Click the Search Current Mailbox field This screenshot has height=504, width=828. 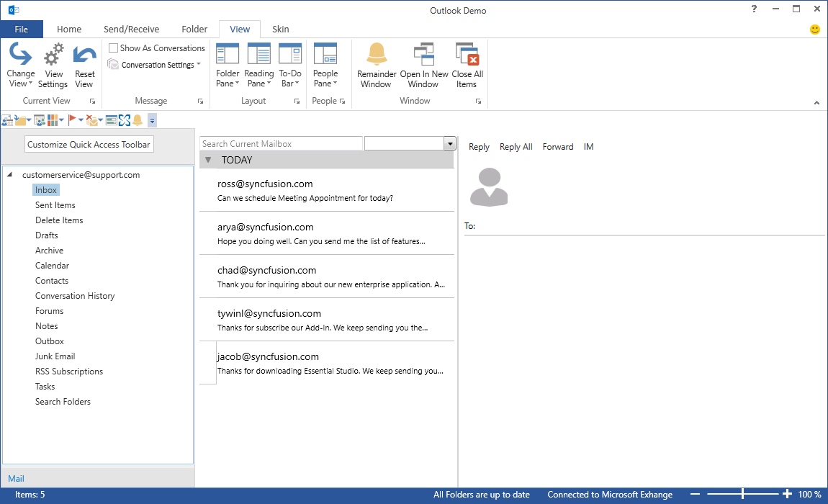[x=281, y=143]
